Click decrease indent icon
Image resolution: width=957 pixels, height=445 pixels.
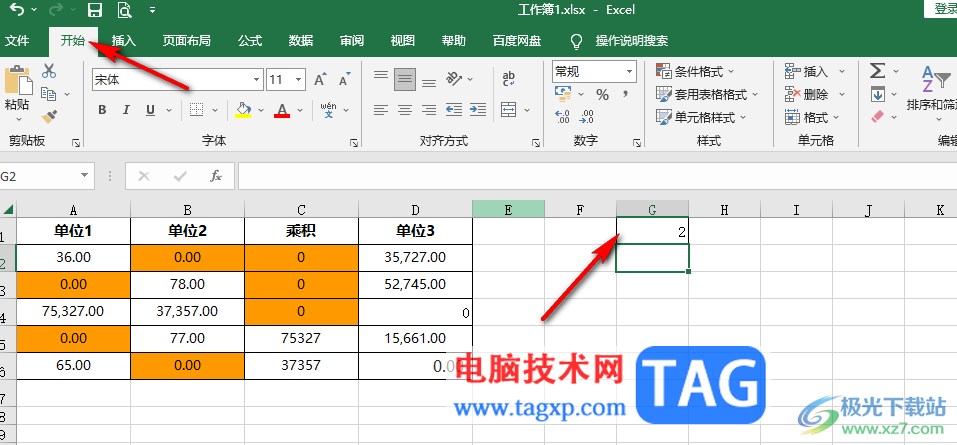click(x=453, y=110)
